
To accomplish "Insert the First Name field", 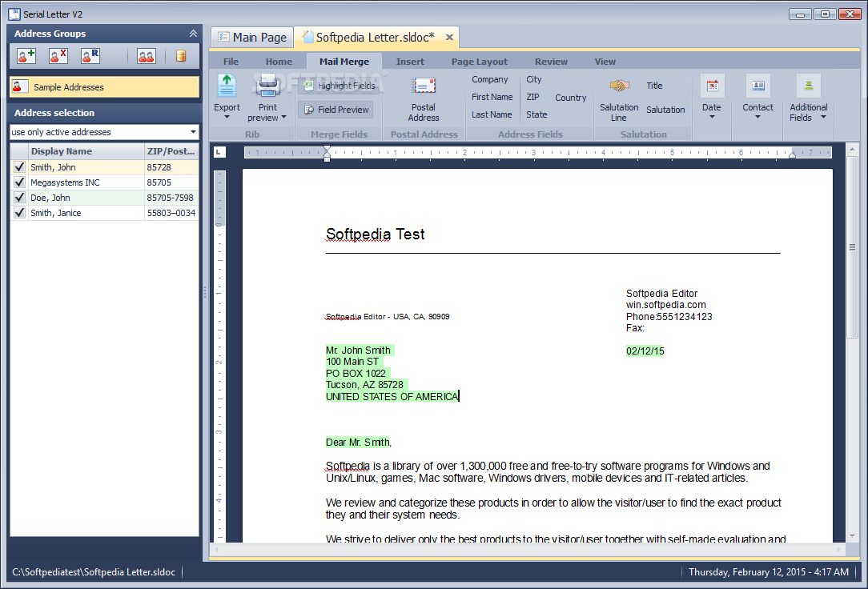I will 492,97.
